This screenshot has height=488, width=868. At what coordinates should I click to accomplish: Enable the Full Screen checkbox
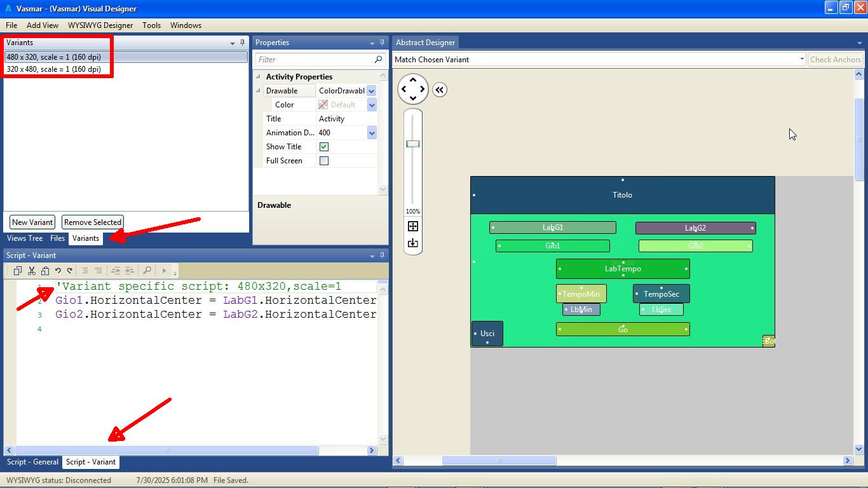point(324,161)
